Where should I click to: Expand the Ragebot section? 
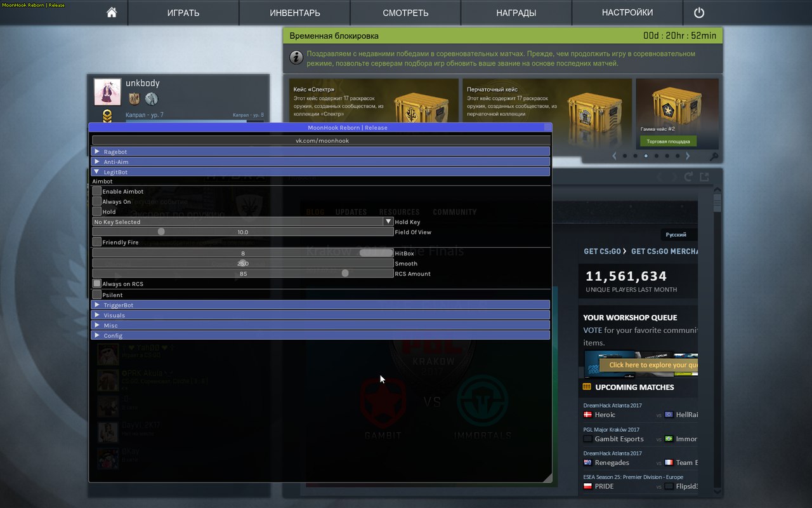(320, 151)
